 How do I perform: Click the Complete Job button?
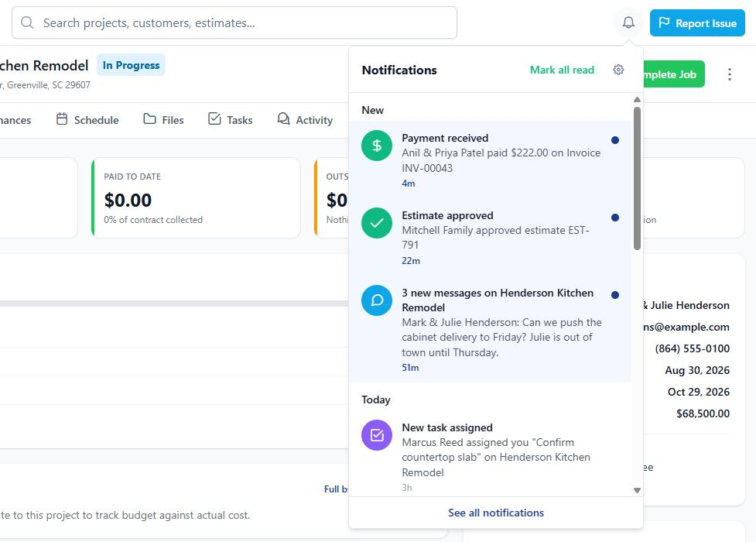pos(674,74)
